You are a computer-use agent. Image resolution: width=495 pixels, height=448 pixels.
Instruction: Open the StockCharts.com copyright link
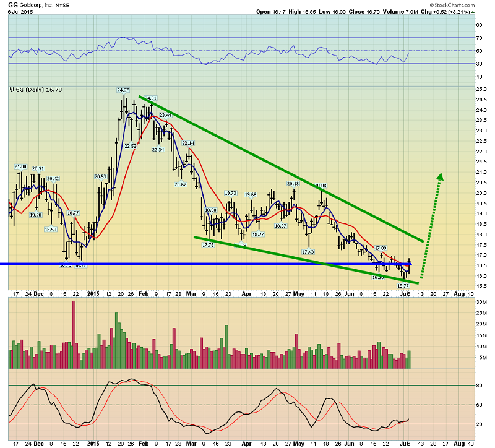coord(452,5)
